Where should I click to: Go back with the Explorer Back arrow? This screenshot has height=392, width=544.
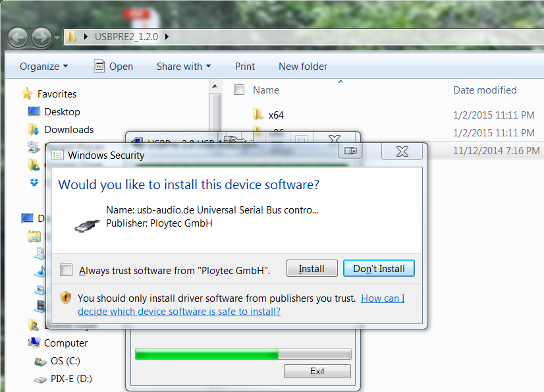(x=17, y=37)
